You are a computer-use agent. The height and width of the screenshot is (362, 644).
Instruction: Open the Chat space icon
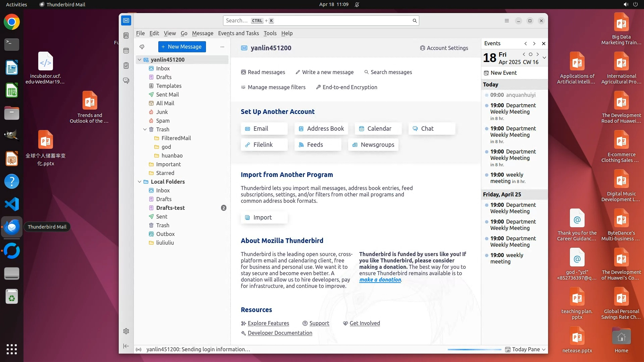(x=126, y=81)
